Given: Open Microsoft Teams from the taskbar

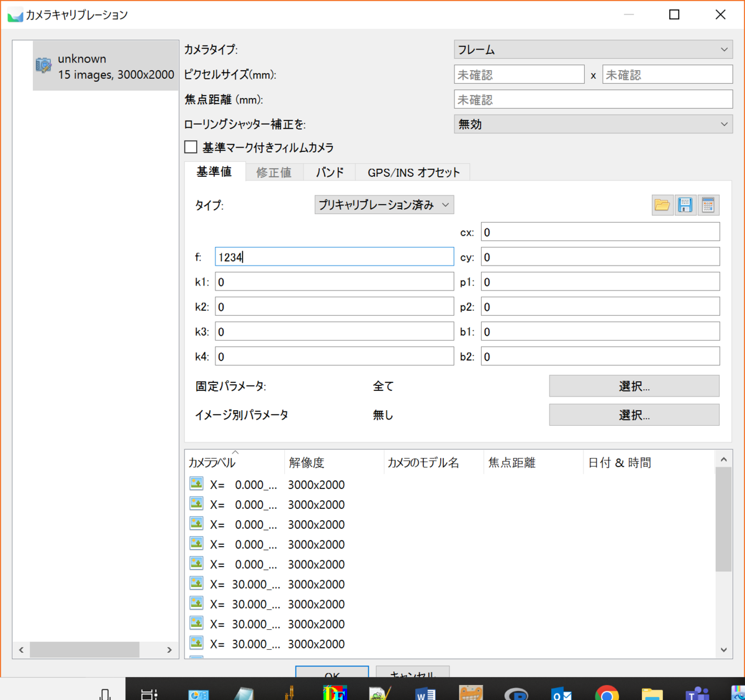Looking at the screenshot, I should (x=697, y=693).
